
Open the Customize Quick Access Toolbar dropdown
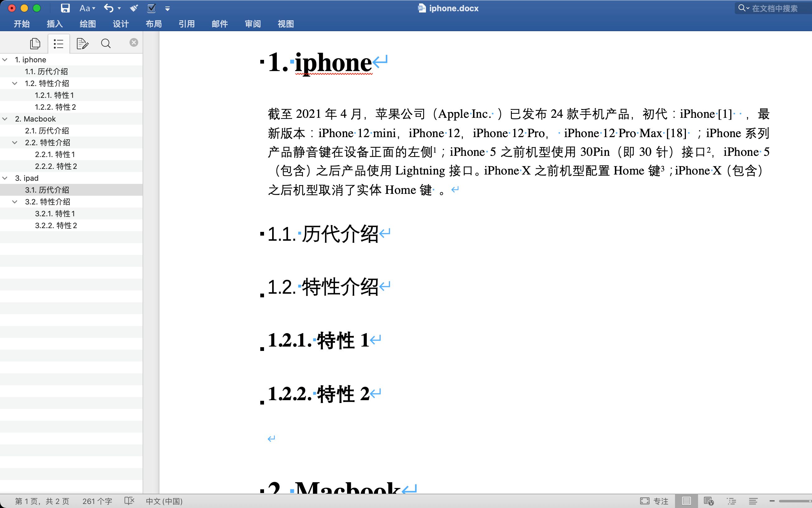[x=168, y=9]
